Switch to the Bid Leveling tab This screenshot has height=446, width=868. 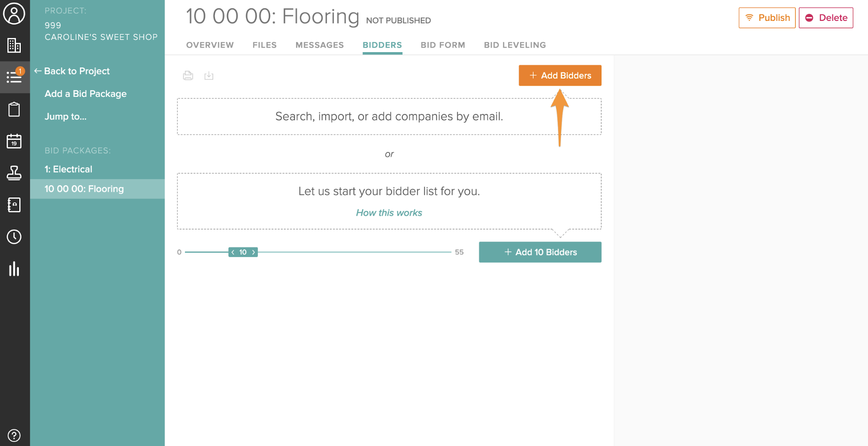515,45
